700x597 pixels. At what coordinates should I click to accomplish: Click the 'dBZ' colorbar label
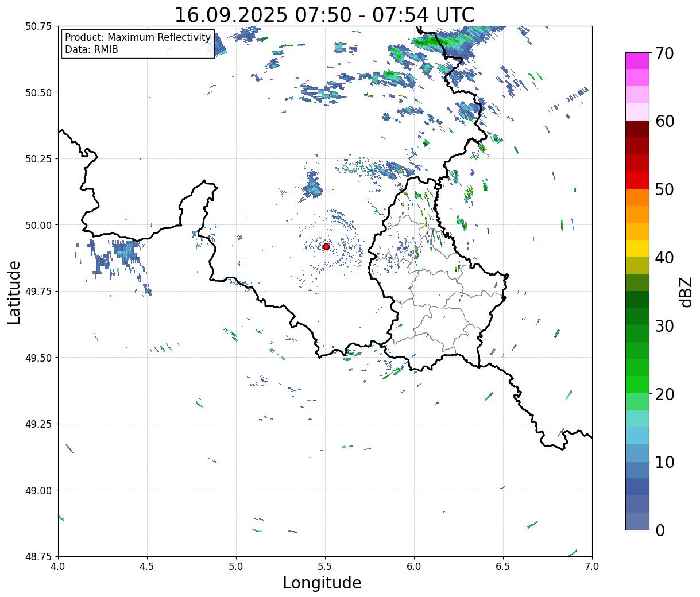tap(686, 292)
